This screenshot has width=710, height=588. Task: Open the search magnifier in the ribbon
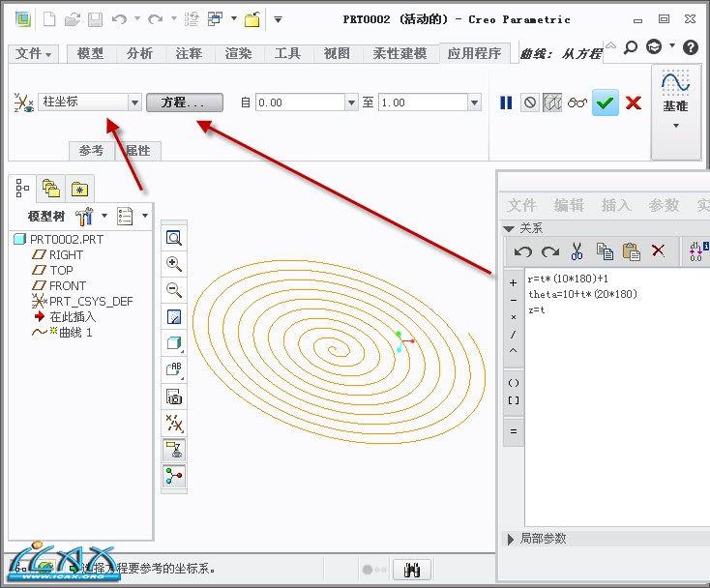(x=631, y=47)
